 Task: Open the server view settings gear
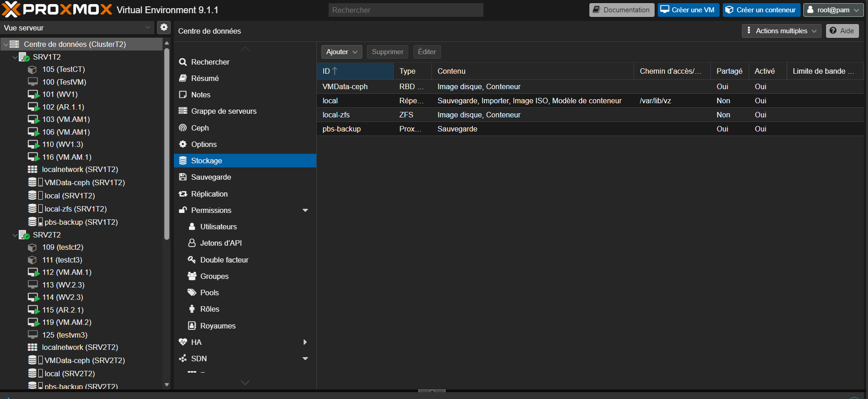(164, 27)
